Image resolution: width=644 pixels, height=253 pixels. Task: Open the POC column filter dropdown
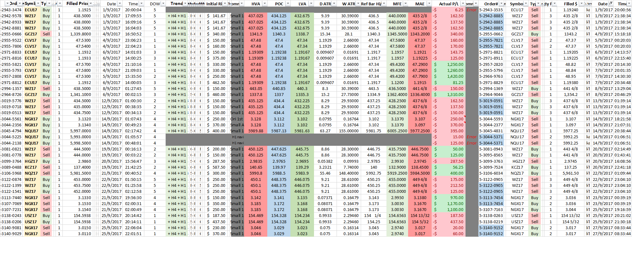pyautogui.click(x=288, y=3)
